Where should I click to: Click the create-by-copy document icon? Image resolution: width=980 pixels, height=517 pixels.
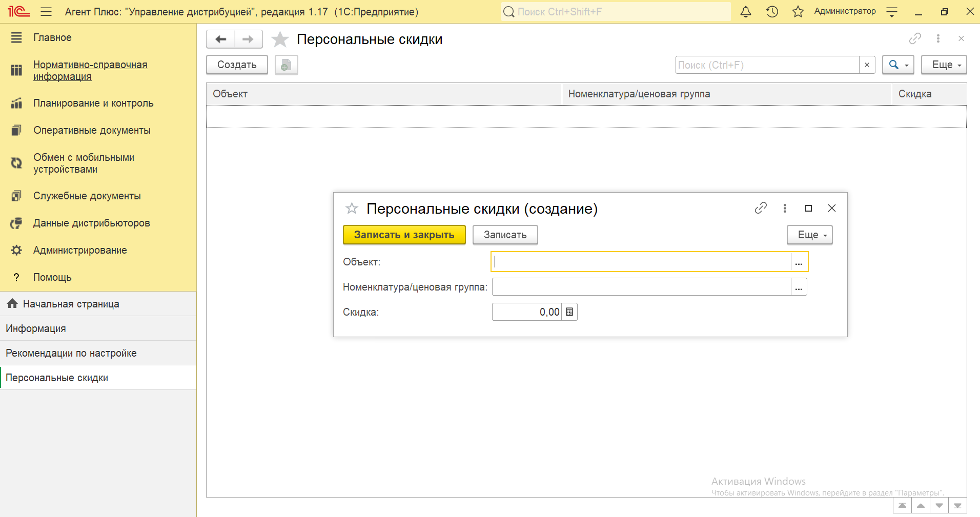[286, 65]
